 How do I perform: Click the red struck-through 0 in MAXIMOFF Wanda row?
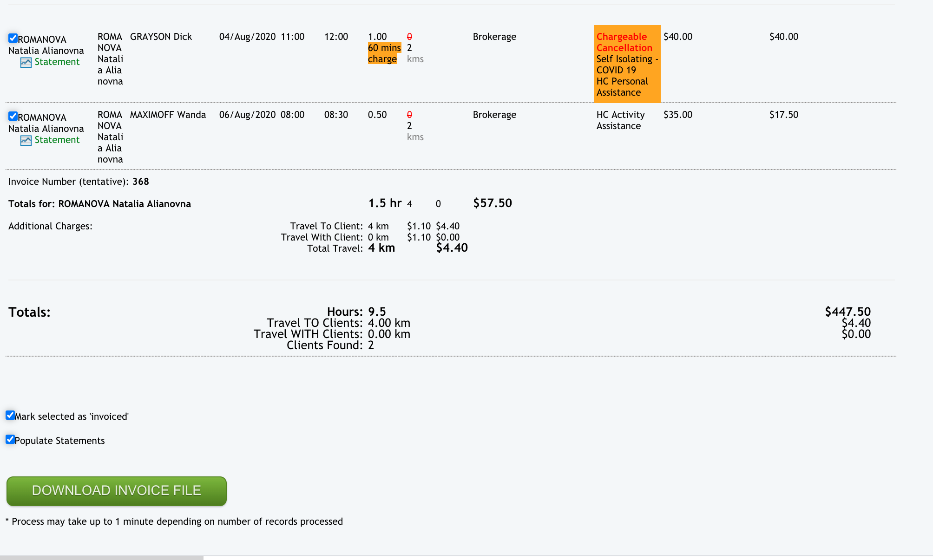tap(409, 115)
